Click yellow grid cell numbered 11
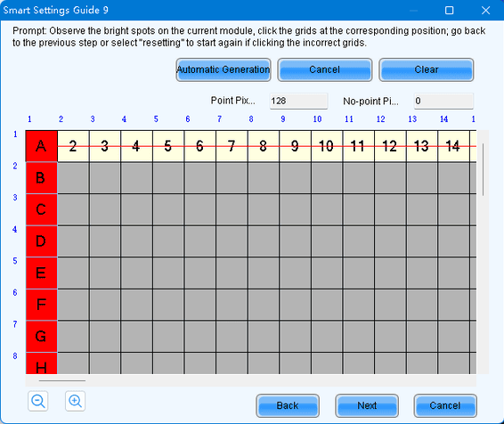504x424 pixels. pyautogui.click(x=358, y=146)
